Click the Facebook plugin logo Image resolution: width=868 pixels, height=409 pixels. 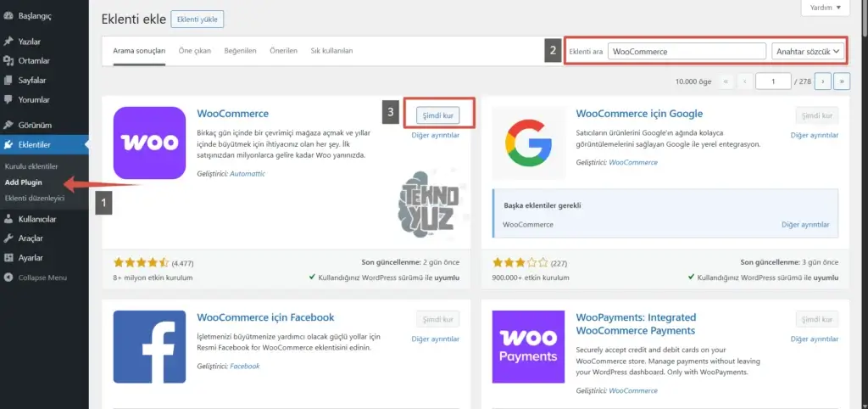pyautogui.click(x=149, y=346)
